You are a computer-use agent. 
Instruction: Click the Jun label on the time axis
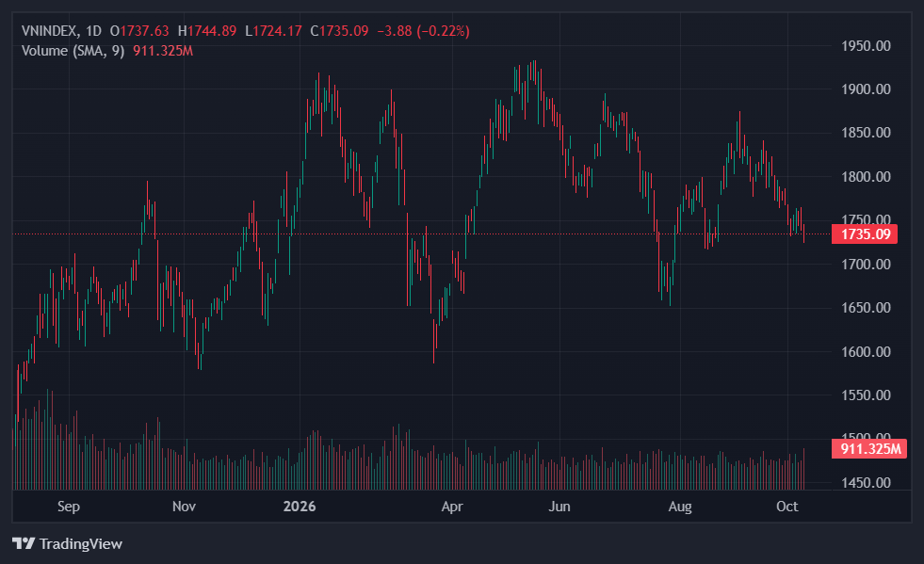[x=559, y=507]
